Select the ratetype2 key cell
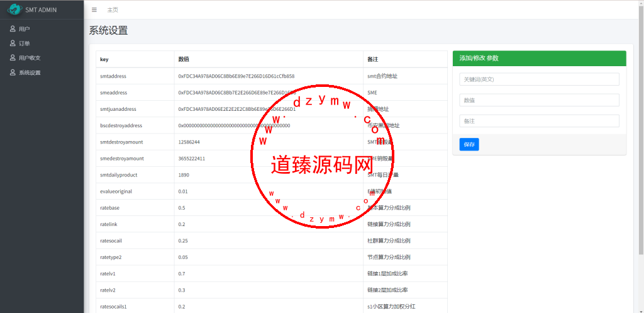This screenshot has width=644, height=313. click(x=135, y=257)
